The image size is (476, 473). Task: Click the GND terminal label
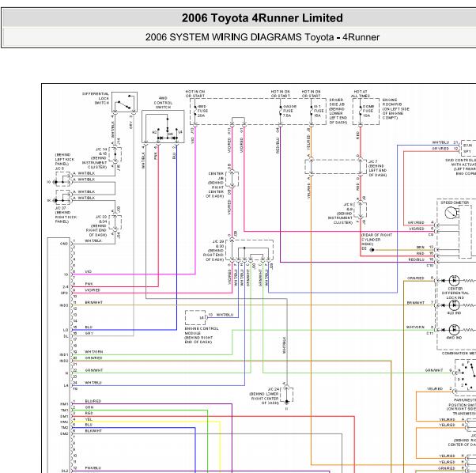(x=64, y=244)
